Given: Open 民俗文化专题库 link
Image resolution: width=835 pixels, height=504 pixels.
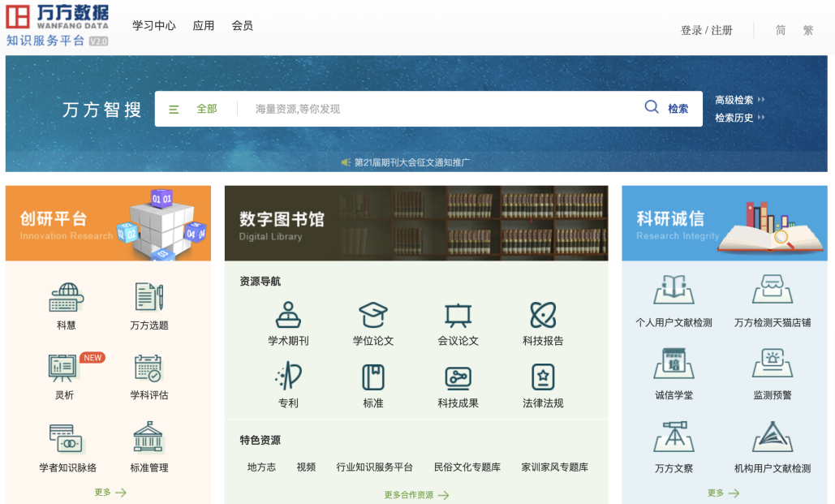Looking at the screenshot, I should point(467,467).
